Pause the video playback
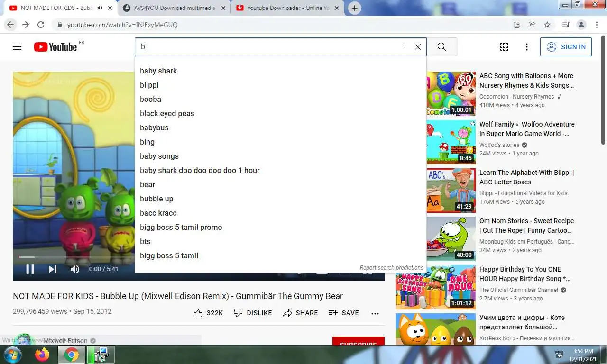 30,269
